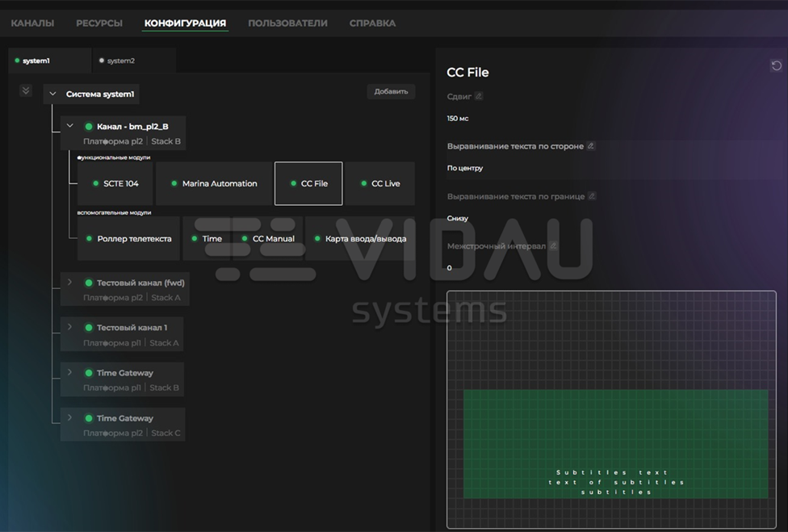Edit Межстрочный интервал using its pencil icon

click(x=553, y=245)
